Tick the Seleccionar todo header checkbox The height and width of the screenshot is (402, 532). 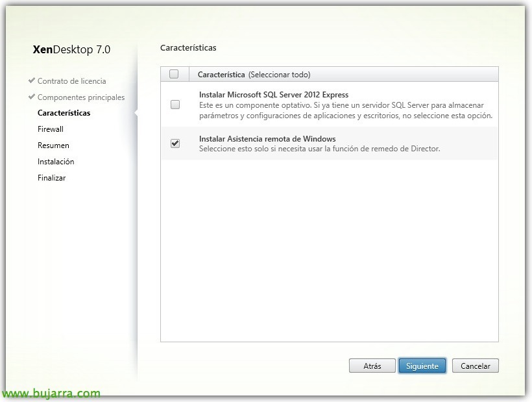pos(174,74)
